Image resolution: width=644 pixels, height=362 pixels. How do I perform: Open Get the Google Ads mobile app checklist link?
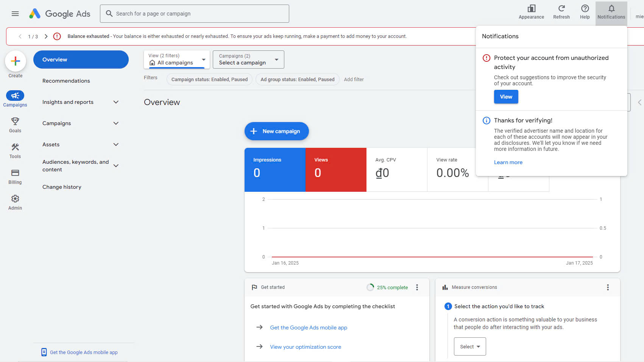(309, 328)
